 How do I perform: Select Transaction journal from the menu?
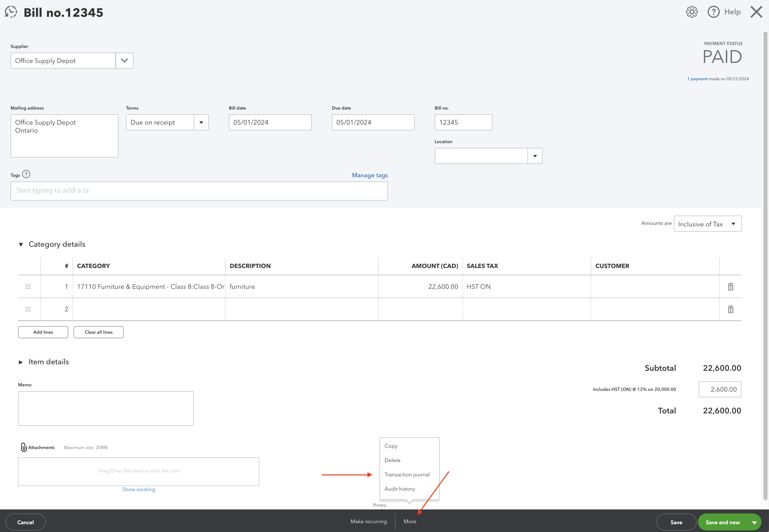click(407, 474)
